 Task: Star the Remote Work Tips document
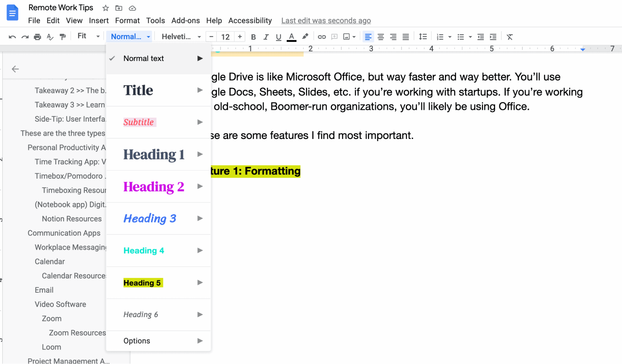click(x=105, y=8)
